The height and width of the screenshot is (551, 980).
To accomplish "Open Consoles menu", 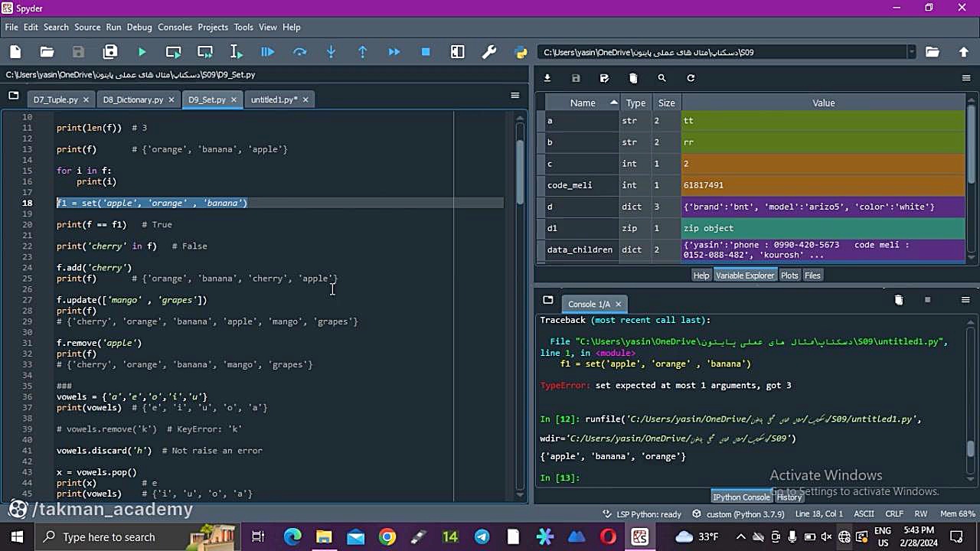I will tap(175, 27).
